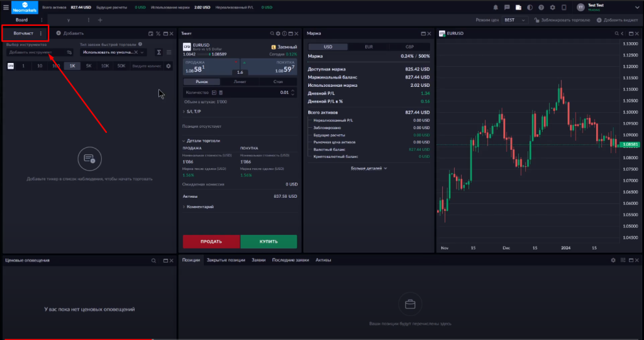Open the header settings gear
The image size is (644, 340).
(x=552, y=8)
